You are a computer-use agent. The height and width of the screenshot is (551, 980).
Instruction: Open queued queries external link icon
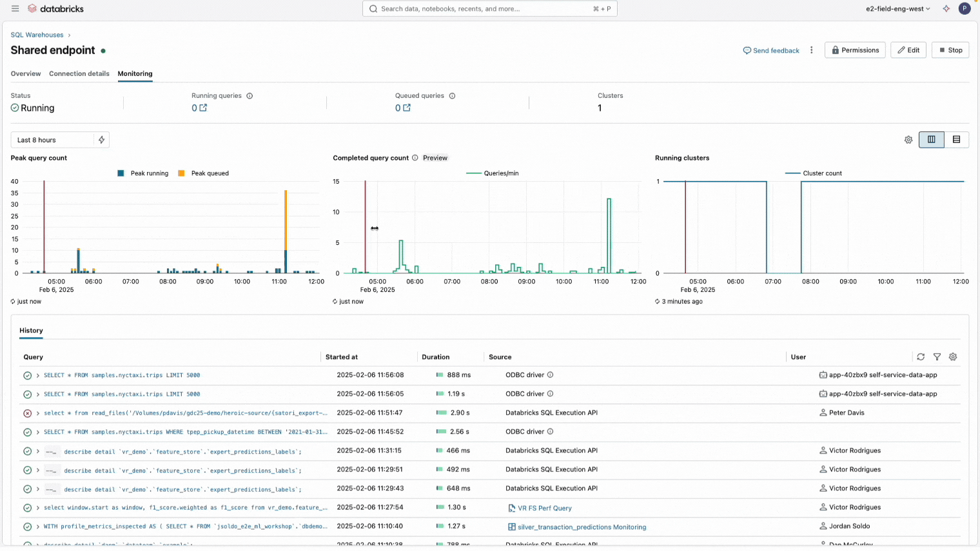(407, 108)
